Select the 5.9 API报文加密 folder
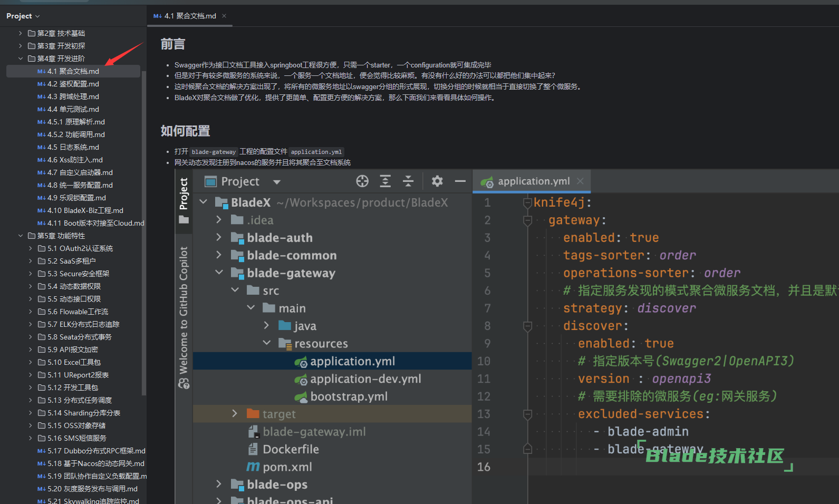 coord(73,350)
